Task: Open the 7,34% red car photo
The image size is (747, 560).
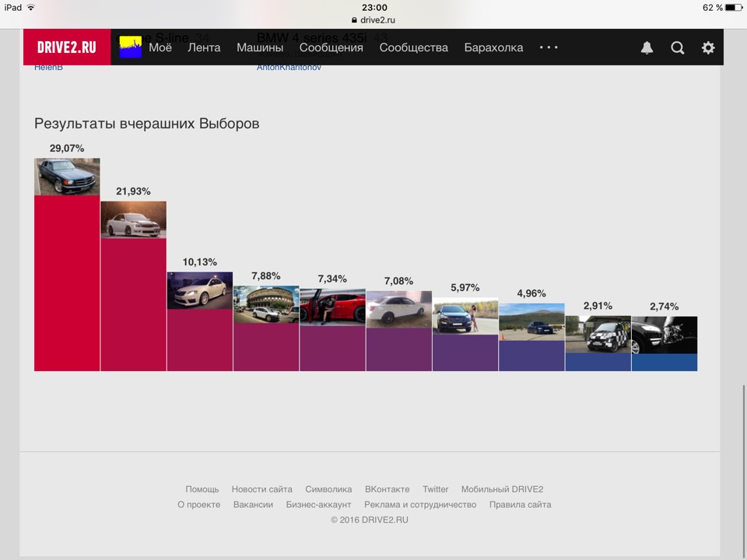Action: (332, 307)
